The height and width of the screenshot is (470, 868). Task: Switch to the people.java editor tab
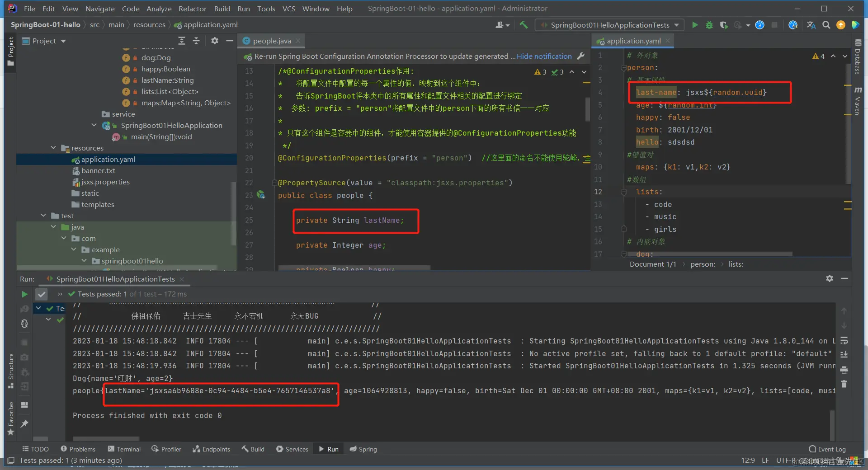coord(271,41)
